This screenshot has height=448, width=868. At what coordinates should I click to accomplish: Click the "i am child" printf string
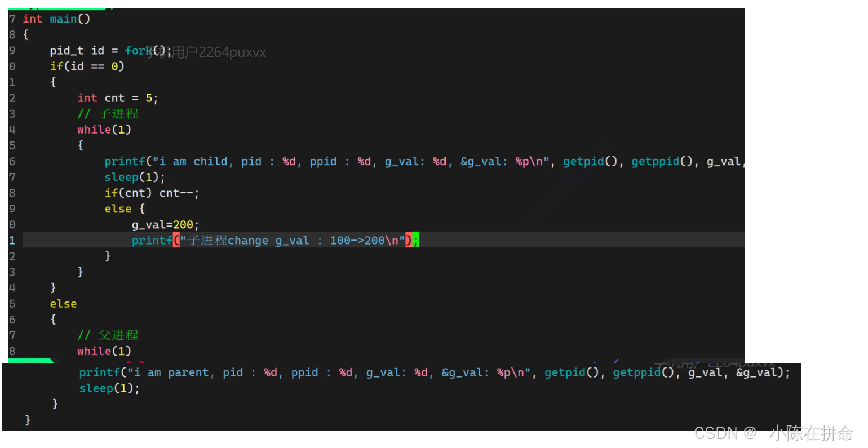[192, 162]
